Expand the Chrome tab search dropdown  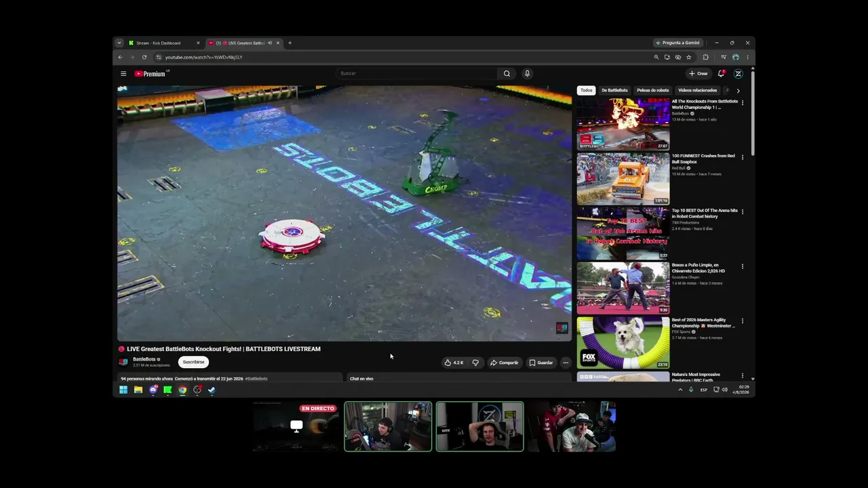[119, 43]
